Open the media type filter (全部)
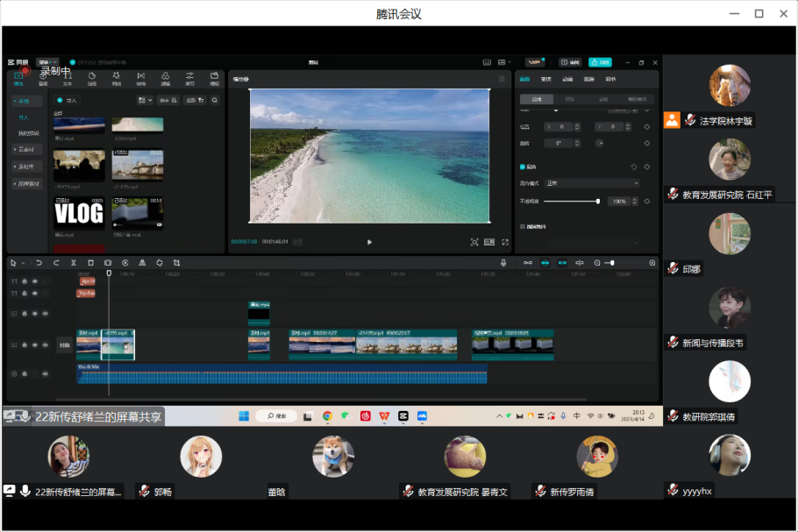Image resolution: width=798 pixels, height=532 pixels. (195, 100)
